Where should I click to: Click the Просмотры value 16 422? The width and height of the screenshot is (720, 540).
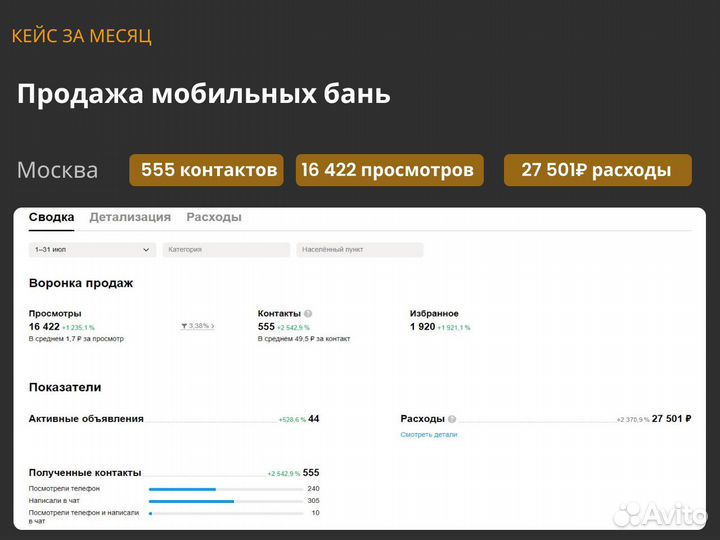point(44,326)
